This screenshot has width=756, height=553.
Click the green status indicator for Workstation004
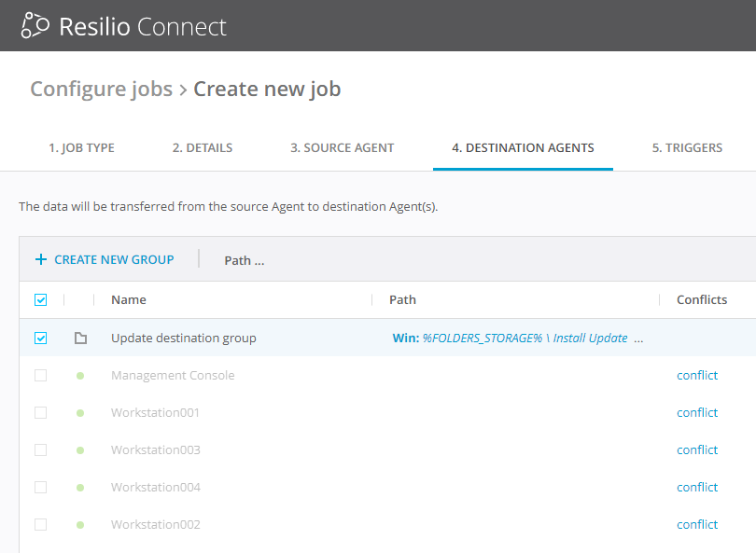coord(80,487)
